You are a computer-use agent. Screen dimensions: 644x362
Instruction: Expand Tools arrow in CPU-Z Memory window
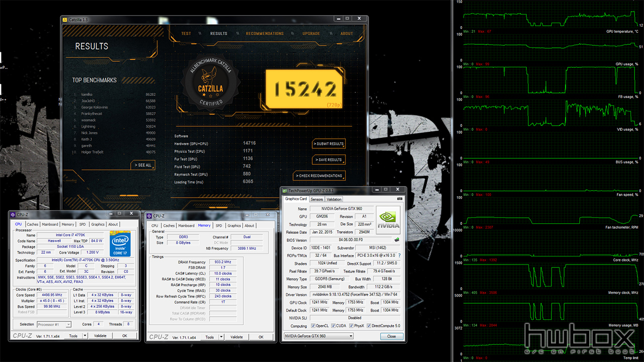[x=221, y=337]
